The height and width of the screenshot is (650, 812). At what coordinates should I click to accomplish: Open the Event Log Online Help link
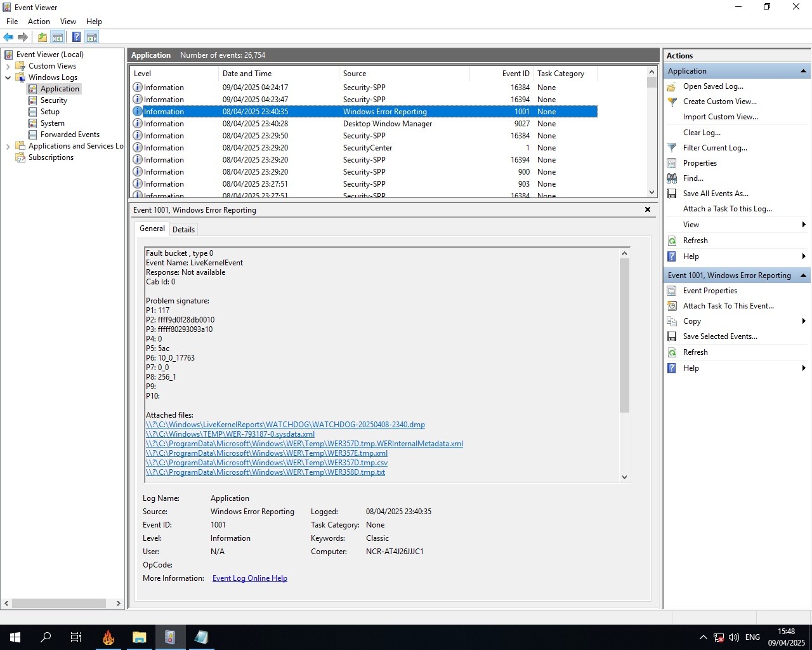click(x=250, y=578)
